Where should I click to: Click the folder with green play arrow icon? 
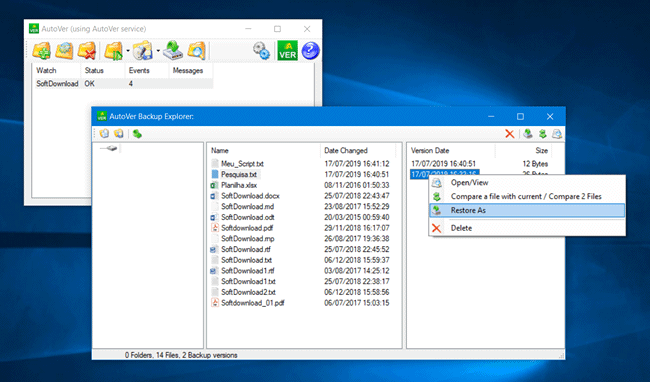coord(113,51)
